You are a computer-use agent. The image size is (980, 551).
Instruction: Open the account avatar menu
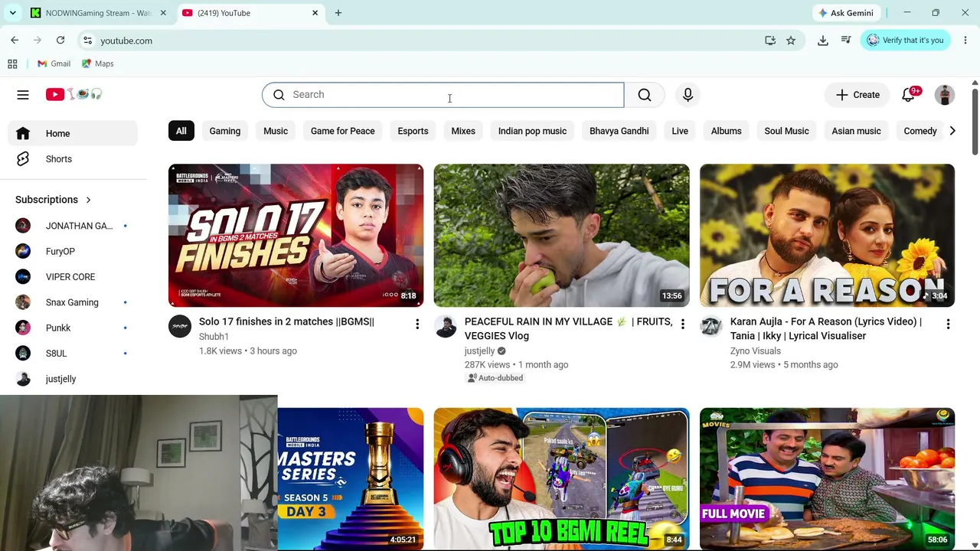(945, 95)
